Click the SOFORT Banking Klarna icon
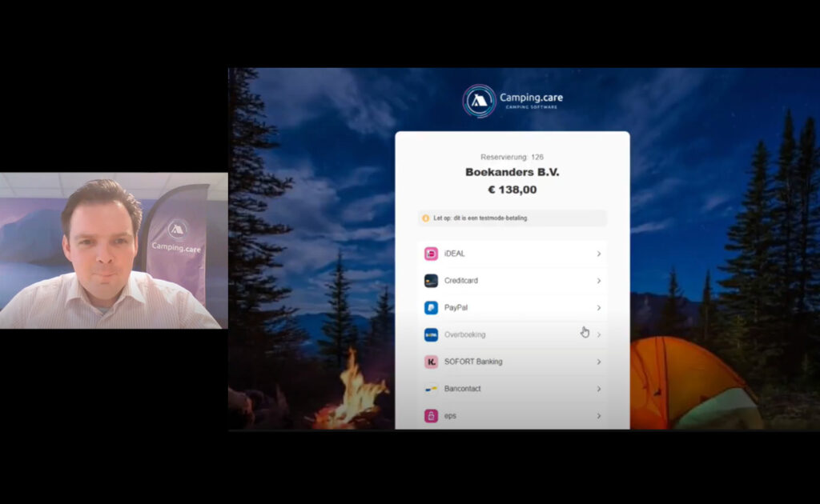This screenshot has width=820, height=504. tap(431, 362)
